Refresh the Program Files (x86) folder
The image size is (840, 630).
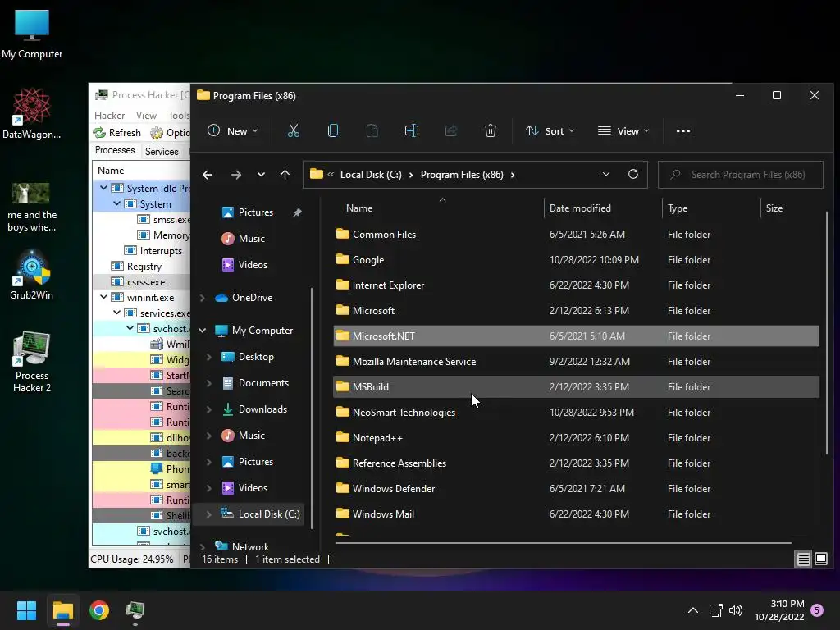[632, 174]
